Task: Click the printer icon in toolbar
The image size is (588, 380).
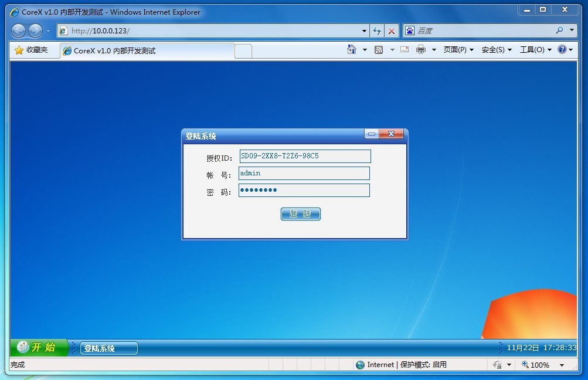Action: 421,50
